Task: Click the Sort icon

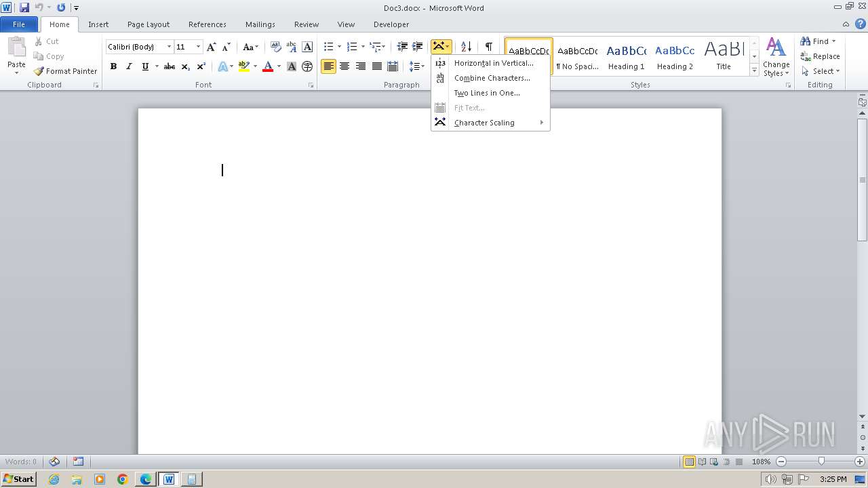Action: pos(466,47)
